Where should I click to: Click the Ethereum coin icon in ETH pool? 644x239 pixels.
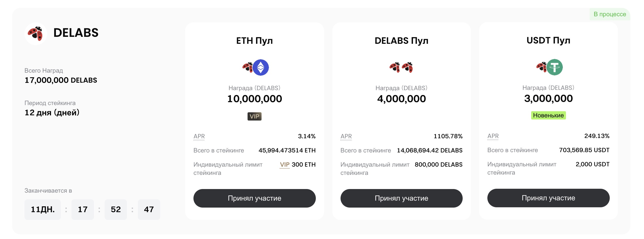point(261,67)
